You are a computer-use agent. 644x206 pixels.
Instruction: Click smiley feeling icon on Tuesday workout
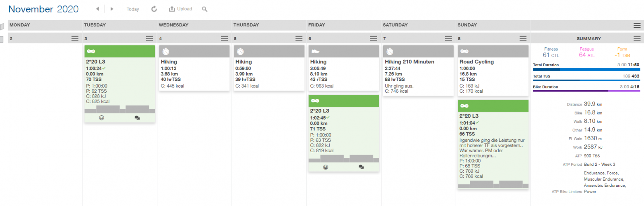tap(101, 118)
